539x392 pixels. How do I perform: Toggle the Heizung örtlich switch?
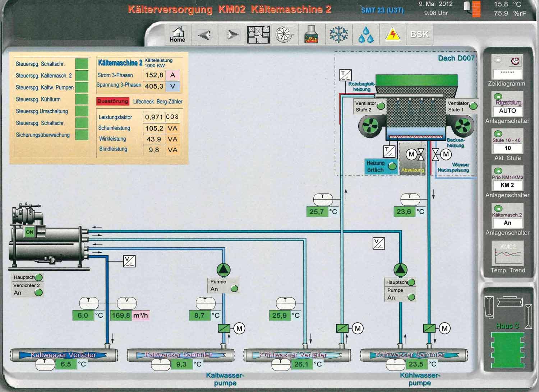392,166
